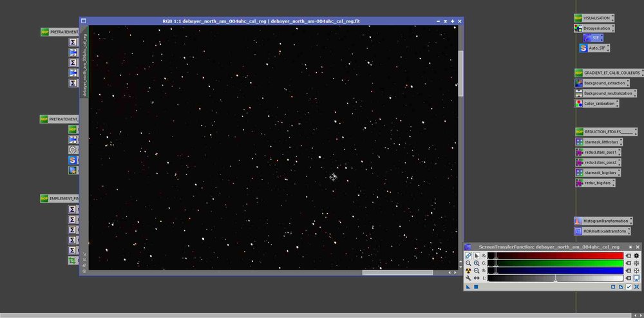Click STF browse documentation square icon
Viewport: 644px width, 318px height.
(x=613, y=287)
